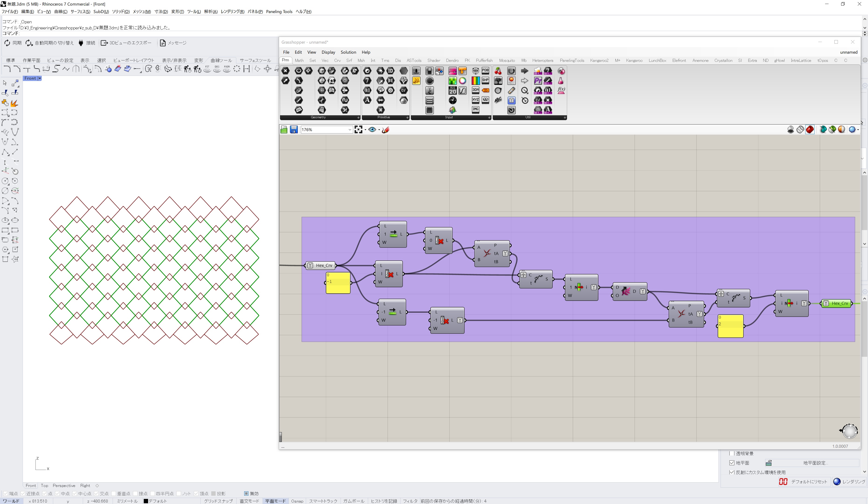Enable the 垂直点 osnap checkbox
Image resolution: width=868 pixels, height=504 pixels.
click(114, 494)
